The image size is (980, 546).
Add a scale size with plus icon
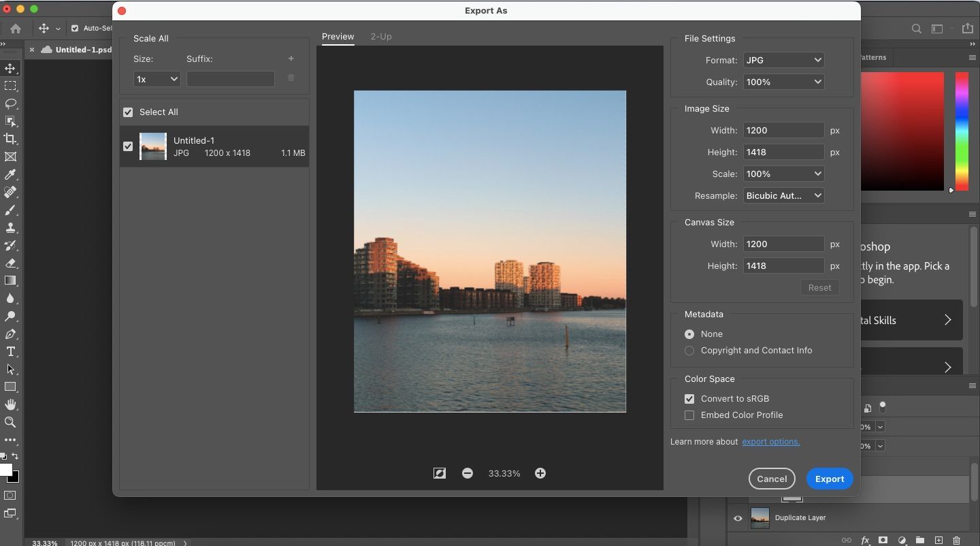[x=291, y=59]
